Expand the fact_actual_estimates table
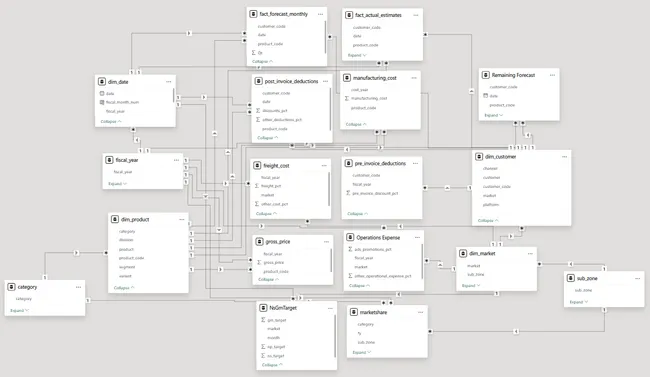 tap(357, 55)
